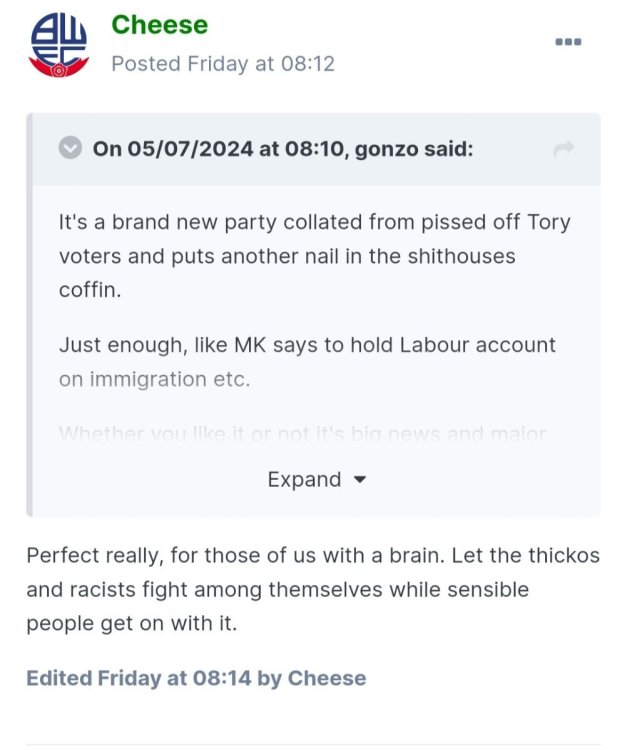Expand the truncated quote via "Expand" label
627x750 pixels.
[x=304, y=480]
